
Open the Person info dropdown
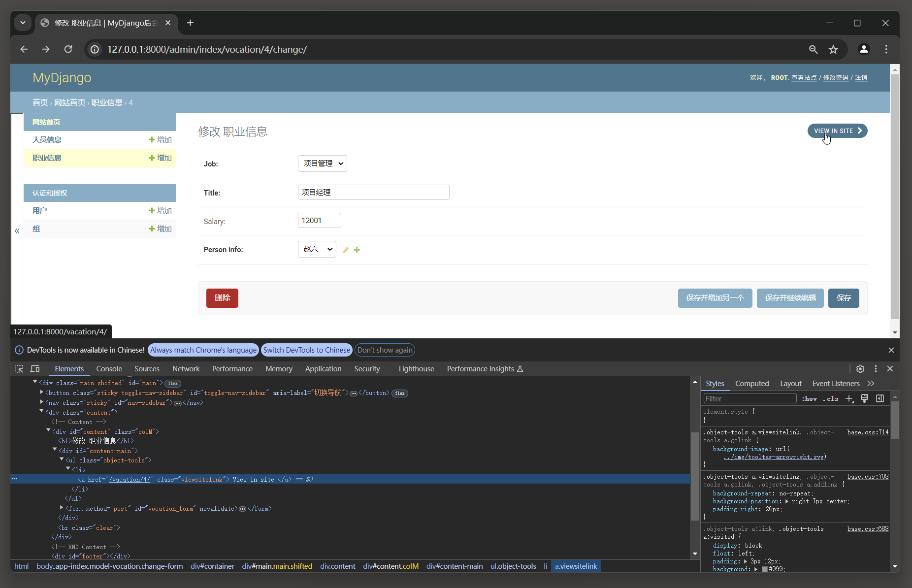click(x=317, y=249)
